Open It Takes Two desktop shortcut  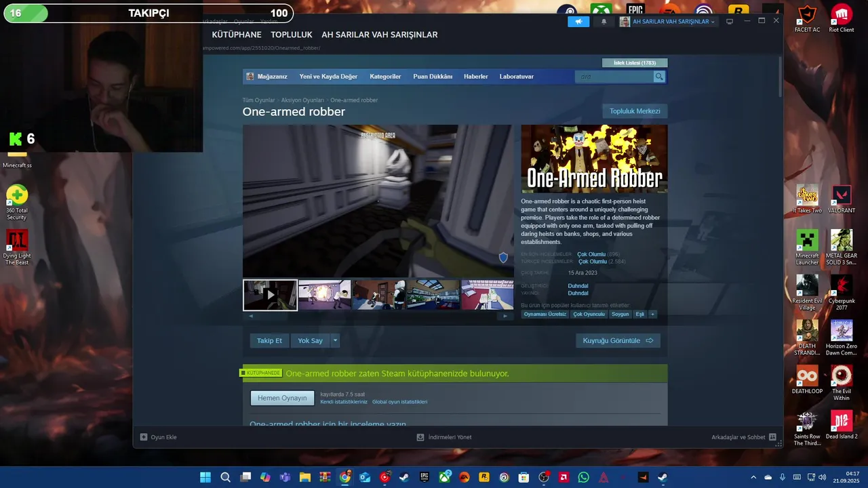807,200
